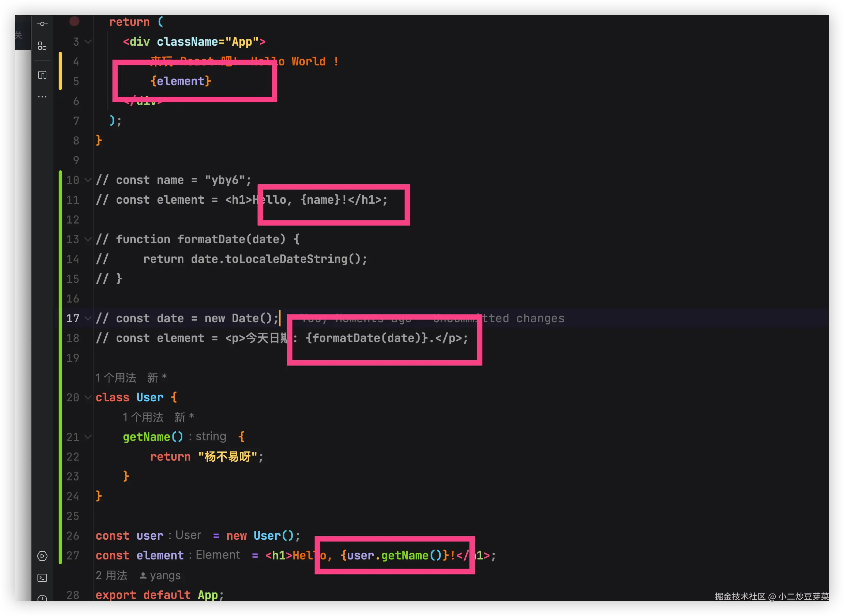Open the npm tool window
Viewport: 844px width, 616px height.
42,75
